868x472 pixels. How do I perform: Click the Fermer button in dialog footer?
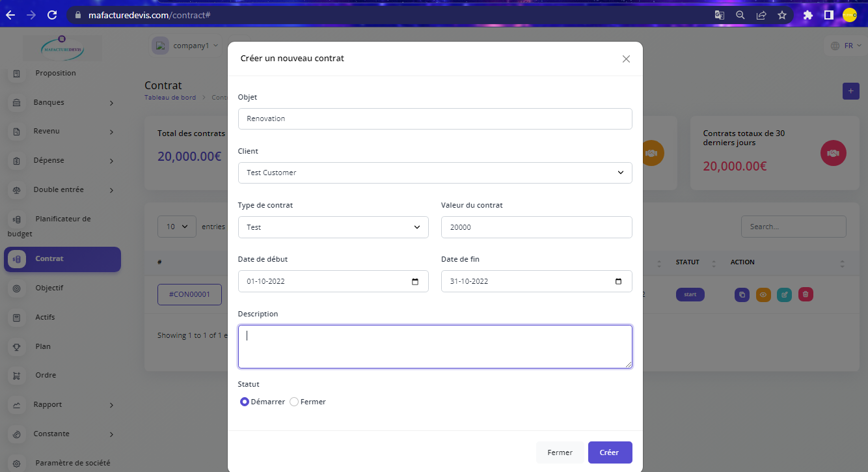pyautogui.click(x=560, y=452)
